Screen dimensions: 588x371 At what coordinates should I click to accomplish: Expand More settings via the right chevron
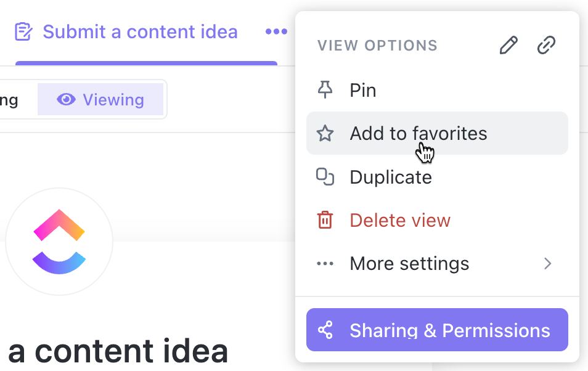[x=548, y=263]
